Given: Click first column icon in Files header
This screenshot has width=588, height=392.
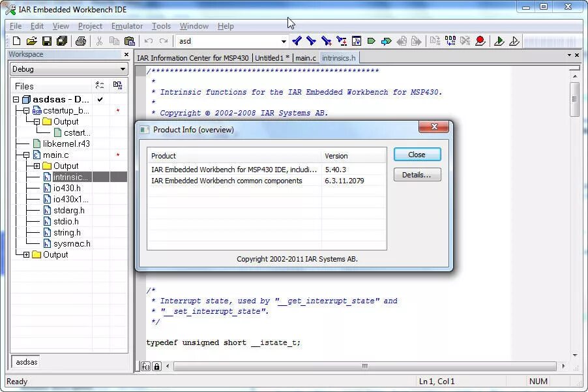Looking at the screenshot, I should point(100,85).
